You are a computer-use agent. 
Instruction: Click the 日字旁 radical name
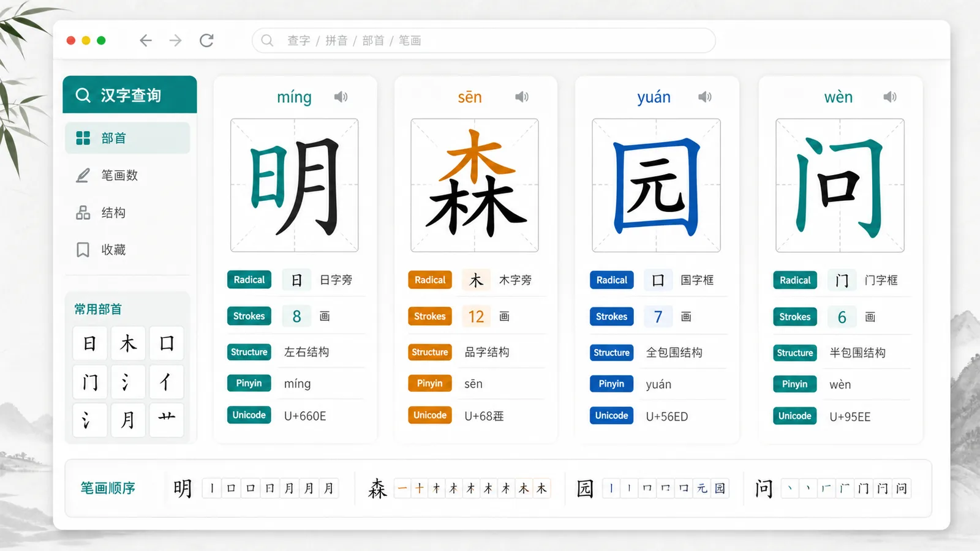(x=336, y=280)
